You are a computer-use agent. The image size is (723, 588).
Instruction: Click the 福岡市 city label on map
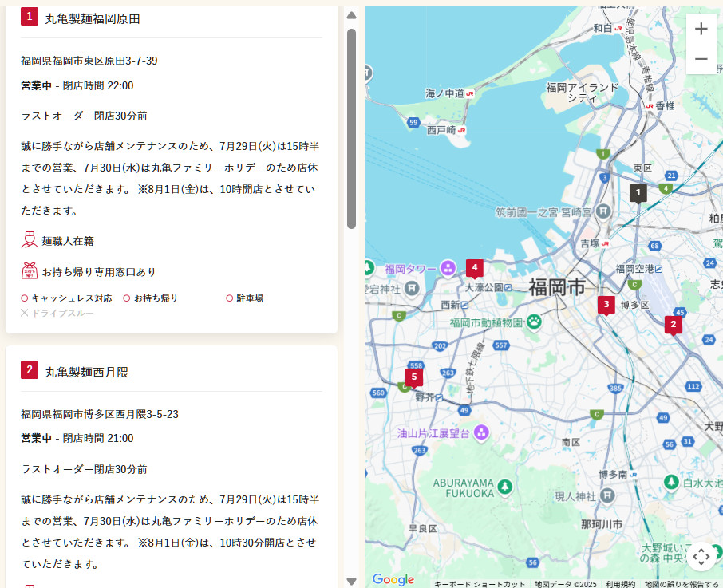tap(557, 287)
